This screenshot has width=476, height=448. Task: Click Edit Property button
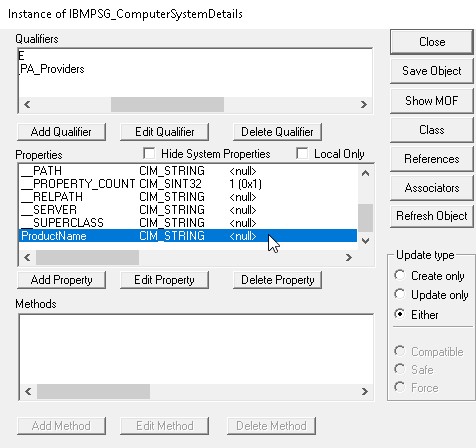tap(165, 280)
